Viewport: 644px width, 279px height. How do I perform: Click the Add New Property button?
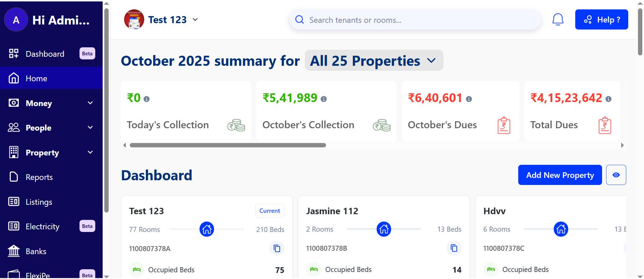click(560, 175)
